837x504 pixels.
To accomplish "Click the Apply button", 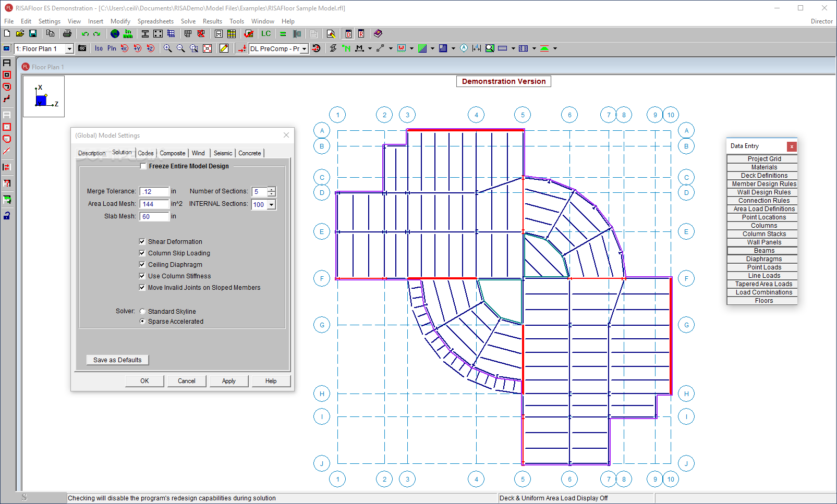I will coord(229,381).
